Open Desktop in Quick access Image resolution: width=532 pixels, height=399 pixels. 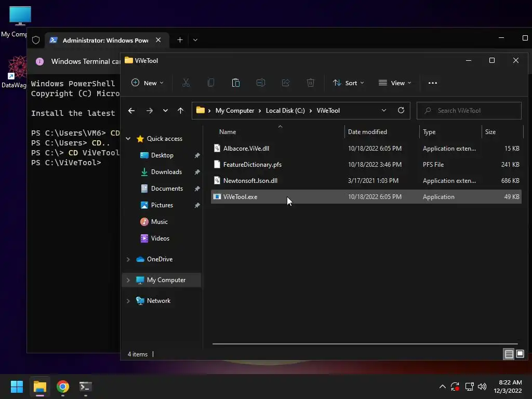pos(162,155)
